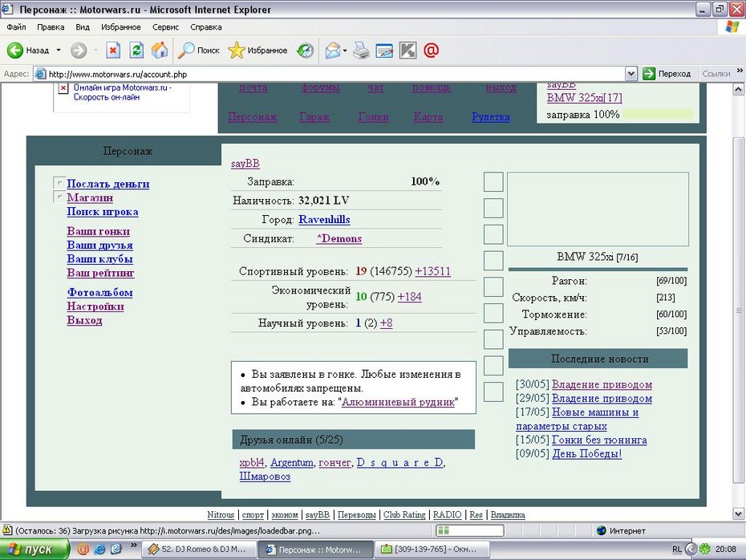746x560 pixels.
Task: Click the tray expand arrow button
Action: [x=691, y=549]
